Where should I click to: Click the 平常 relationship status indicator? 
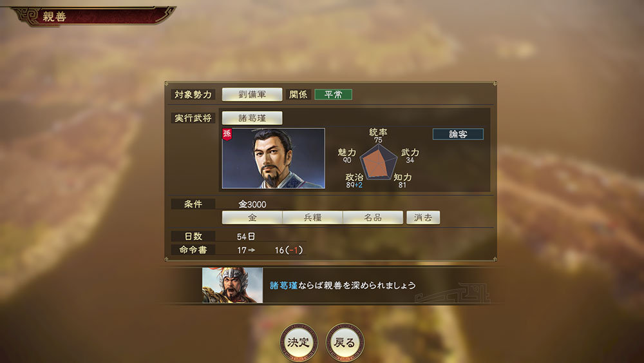333,94
